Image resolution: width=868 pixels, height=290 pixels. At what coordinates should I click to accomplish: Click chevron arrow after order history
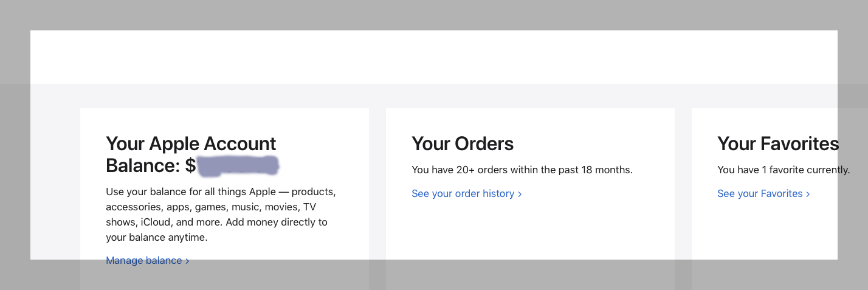pos(520,194)
